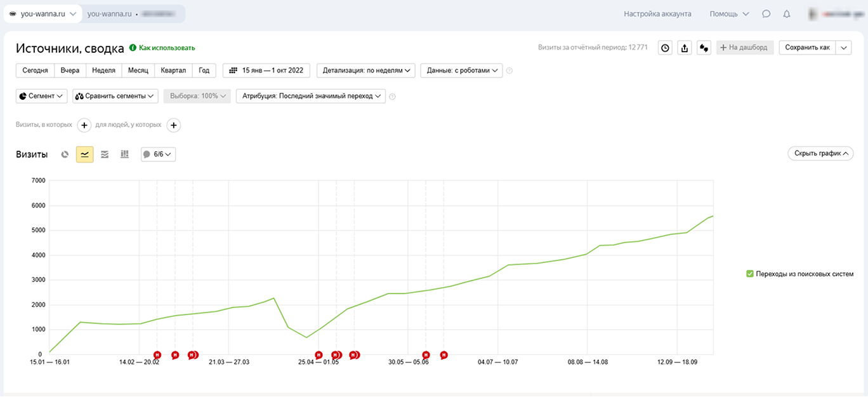Switch chart to pie diagram view
Image resolution: width=868 pixels, height=397 pixels.
click(x=65, y=154)
